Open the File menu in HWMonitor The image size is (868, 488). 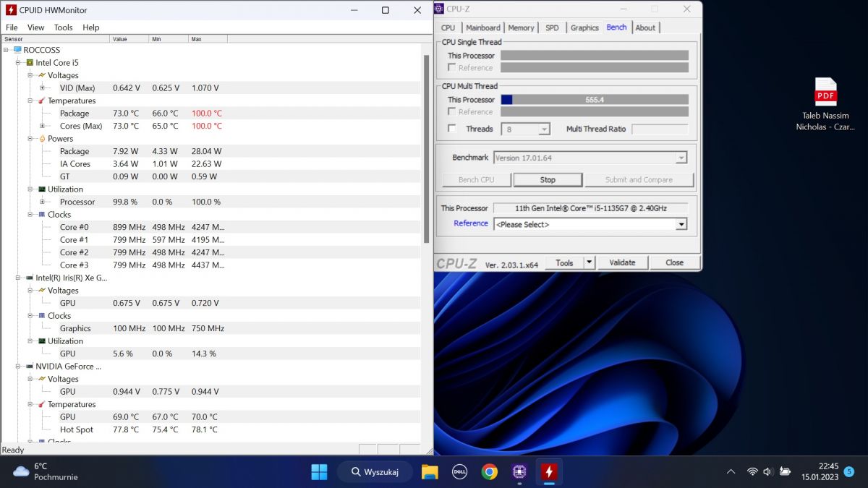[12, 27]
